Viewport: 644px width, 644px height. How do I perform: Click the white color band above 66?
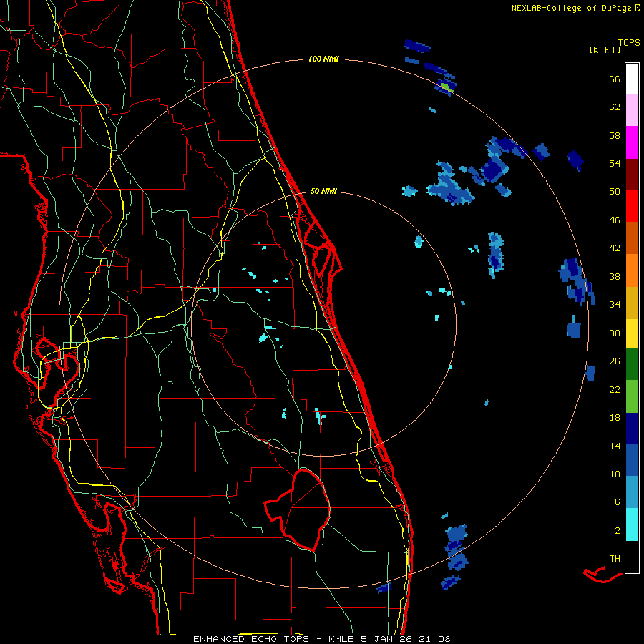point(632,78)
